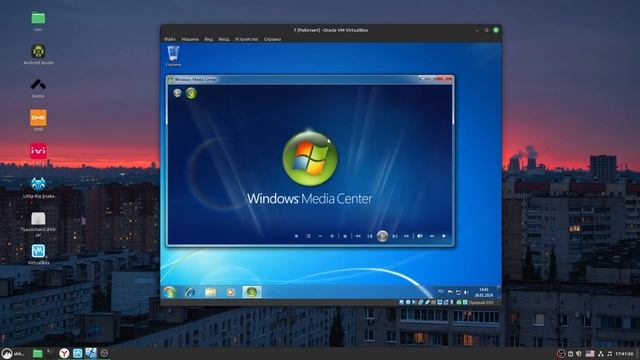640x360 pixels.
Task: Click the host panel clock
Action: click(624, 354)
